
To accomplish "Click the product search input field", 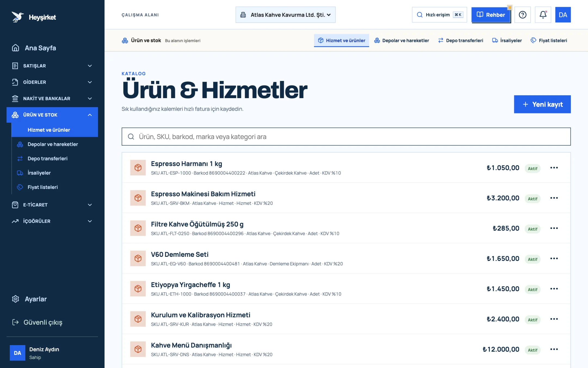I will (346, 137).
